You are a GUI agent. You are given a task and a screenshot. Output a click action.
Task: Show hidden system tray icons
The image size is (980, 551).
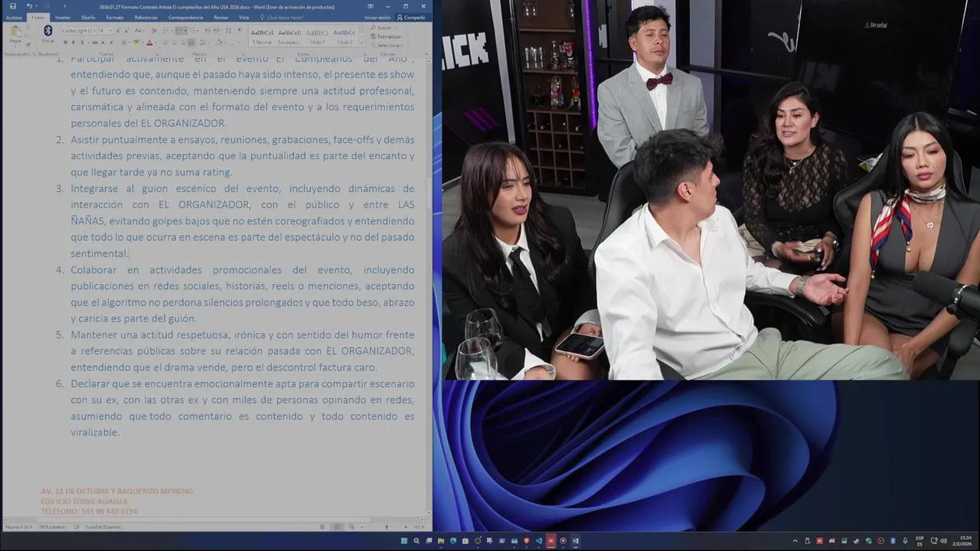point(795,541)
